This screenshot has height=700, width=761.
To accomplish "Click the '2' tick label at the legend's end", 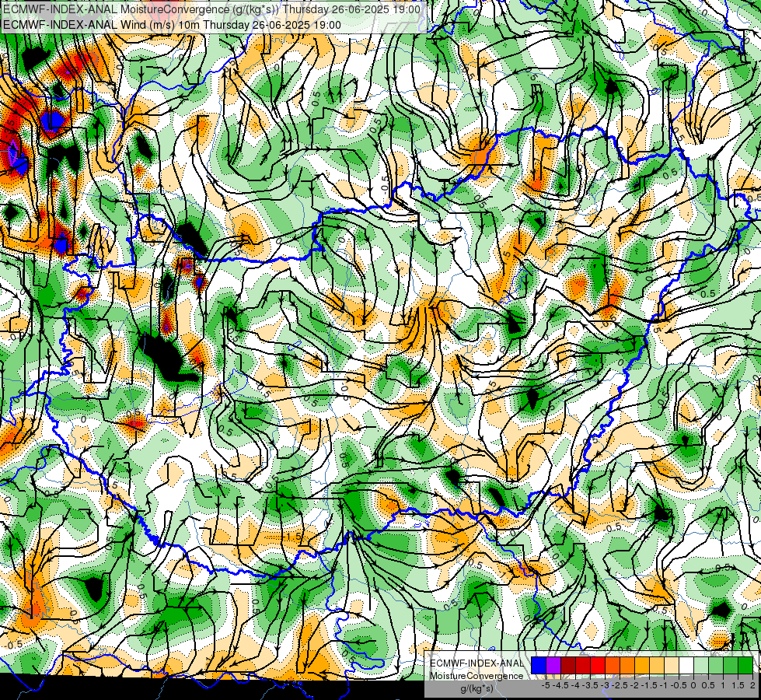I will pos(752,685).
